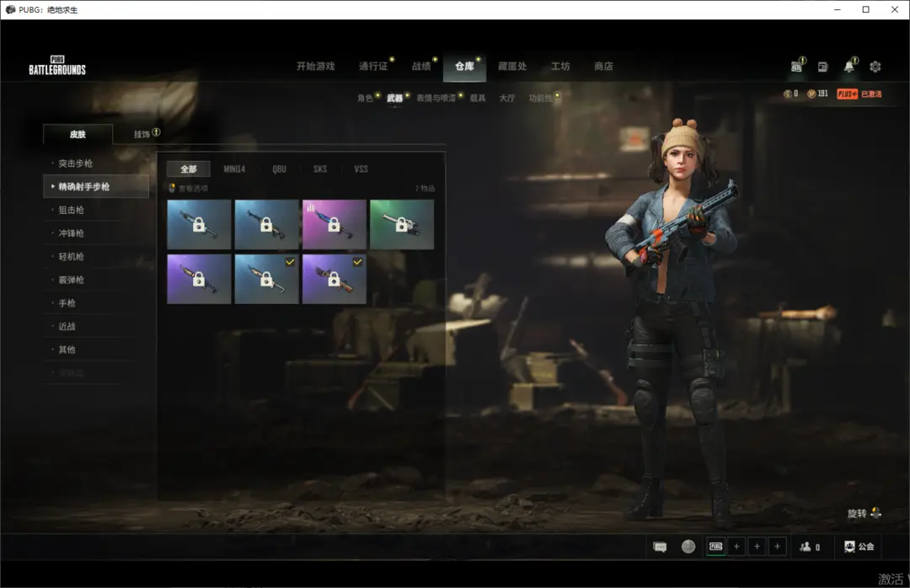
Task: Click the first empty squad slot plus
Action: [x=736, y=547]
